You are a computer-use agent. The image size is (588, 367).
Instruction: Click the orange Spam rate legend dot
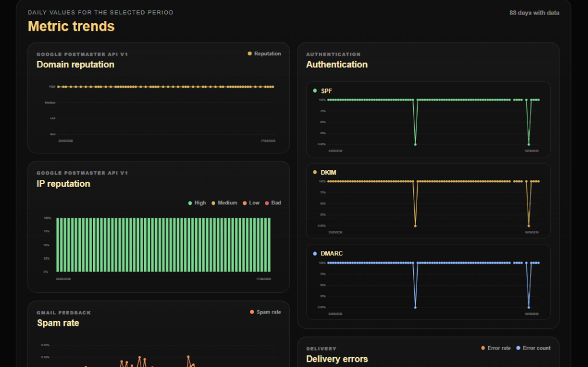click(252, 312)
